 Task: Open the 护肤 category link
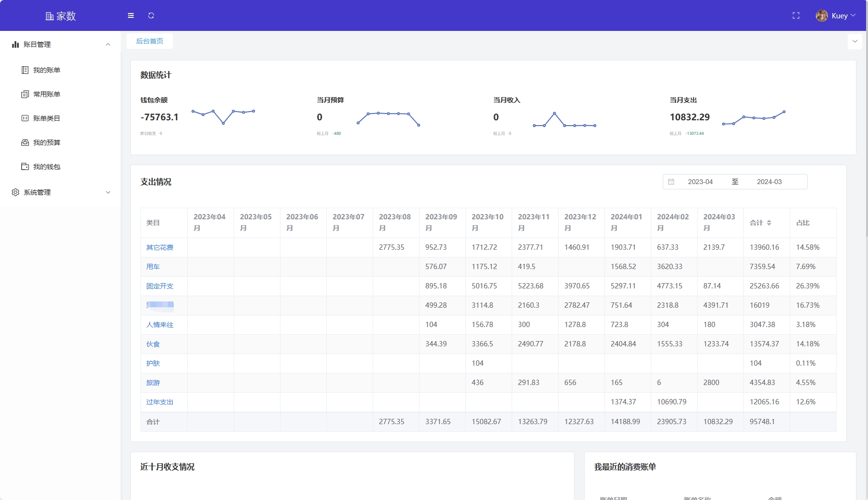click(x=153, y=363)
